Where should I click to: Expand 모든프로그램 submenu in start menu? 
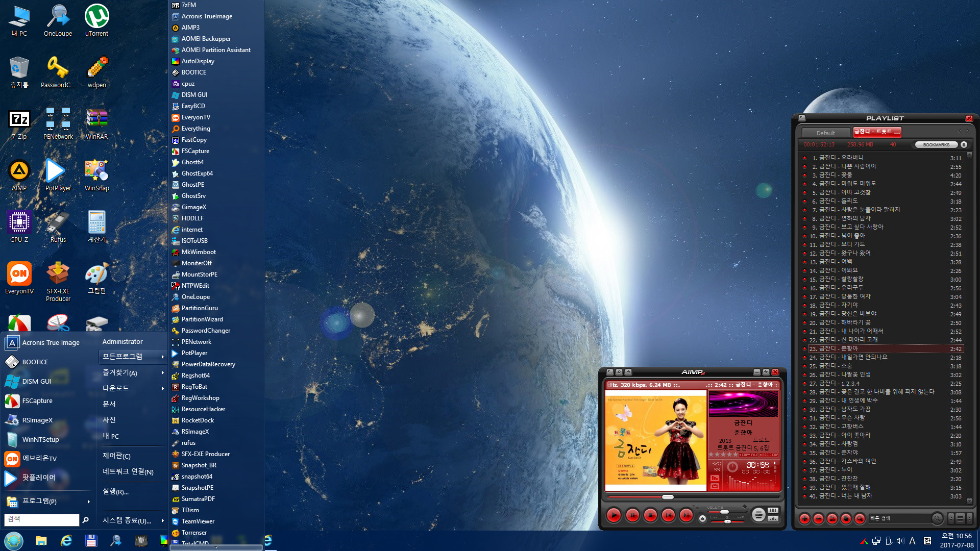coord(133,357)
